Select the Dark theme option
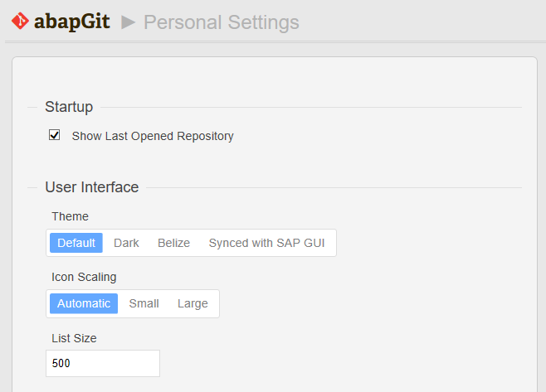Image resolution: width=546 pixels, height=392 pixels. tap(126, 243)
